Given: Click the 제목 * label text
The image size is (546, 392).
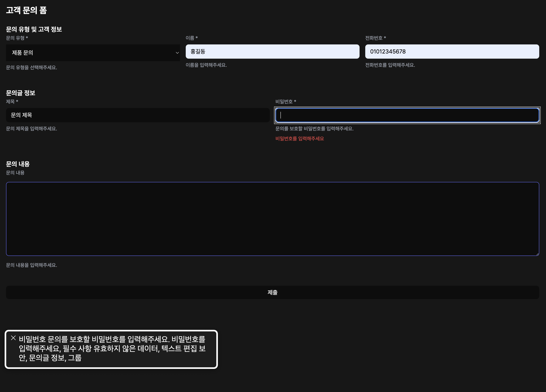Looking at the screenshot, I should point(12,101).
